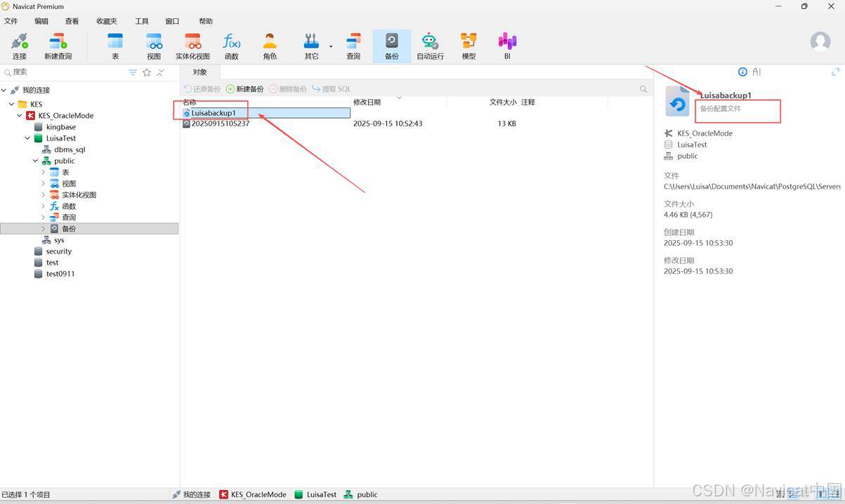The height and width of the screenshot is (504, 845).
Task: Select the Luisabackup1 backup profile row
Action: [x=266, y=112]
